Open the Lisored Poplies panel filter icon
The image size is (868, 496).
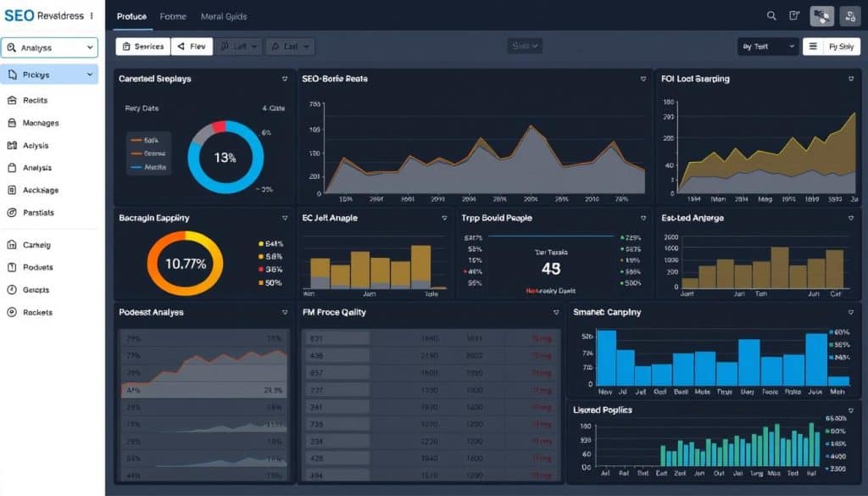[x=851, y=410]
